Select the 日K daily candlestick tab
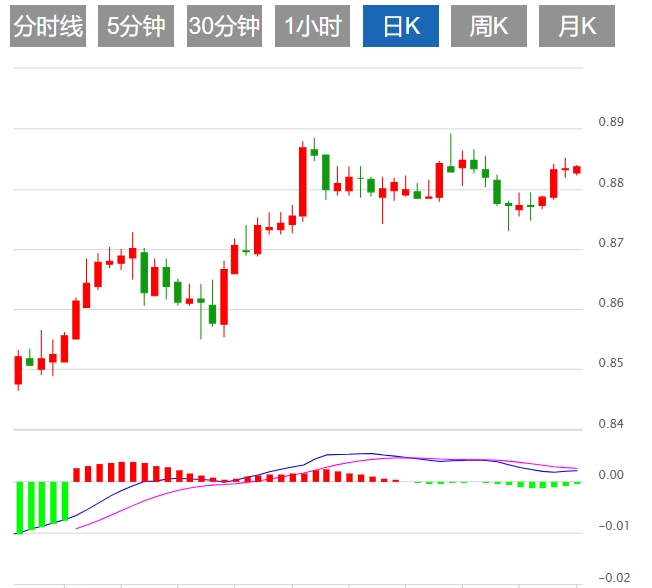This screenshot has height=588, width=652. (401, 26)
